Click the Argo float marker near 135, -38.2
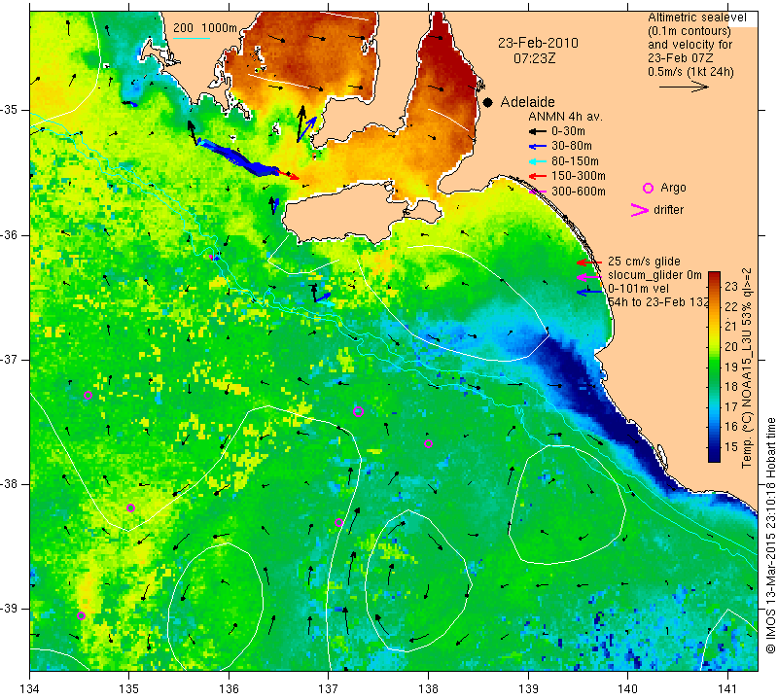 [x=130, y=507]
